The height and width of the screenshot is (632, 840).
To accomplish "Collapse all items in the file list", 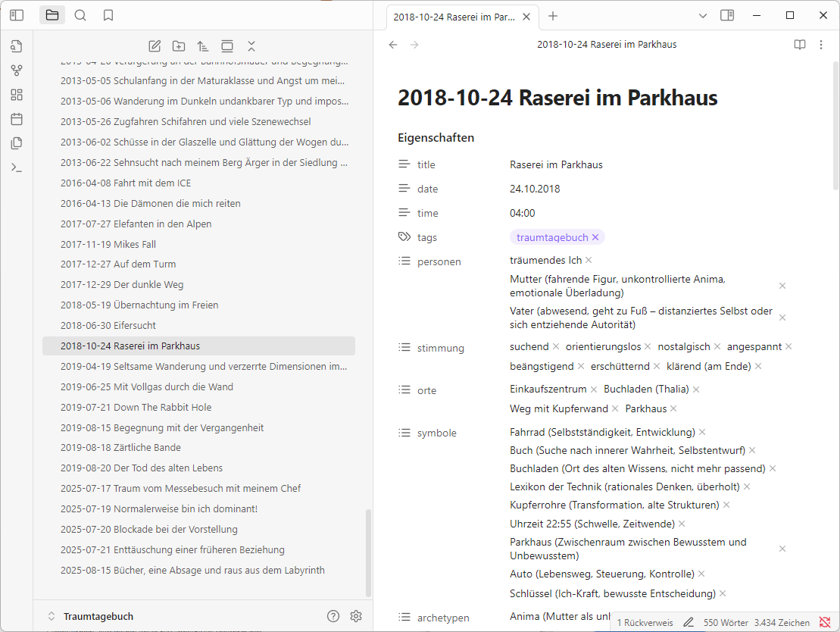I will (x=251, y=45).
